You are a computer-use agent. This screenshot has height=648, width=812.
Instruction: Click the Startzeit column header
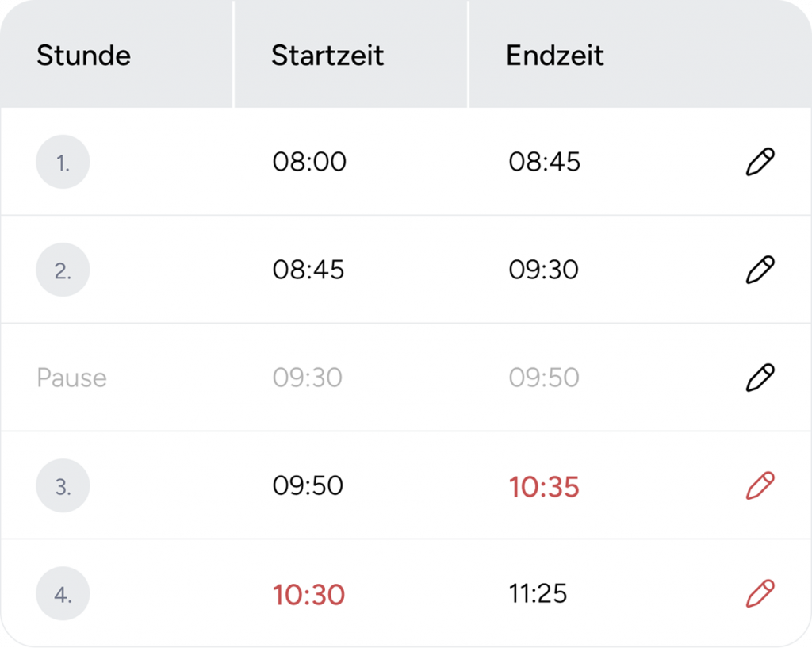(327, 56)
